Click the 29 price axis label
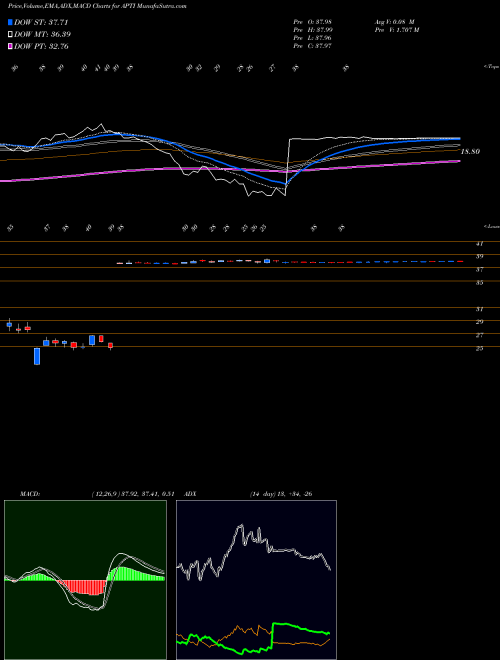Screen dimensions: 500x660 (479, 322)
